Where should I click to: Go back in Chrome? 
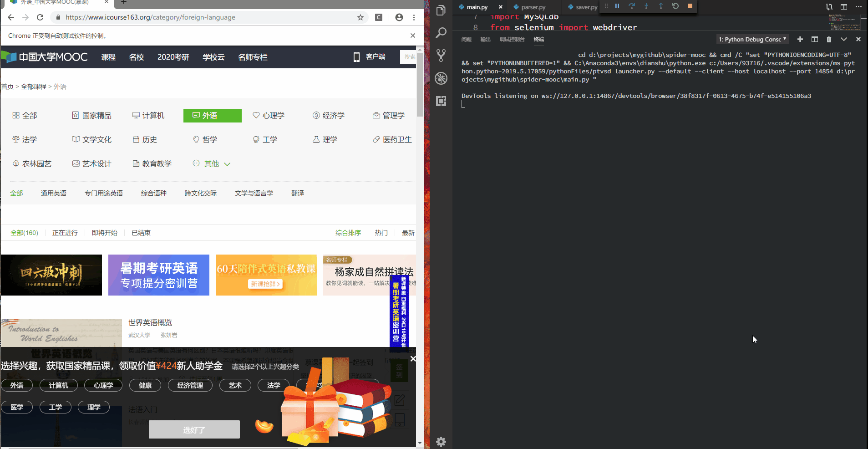[11, 17]
